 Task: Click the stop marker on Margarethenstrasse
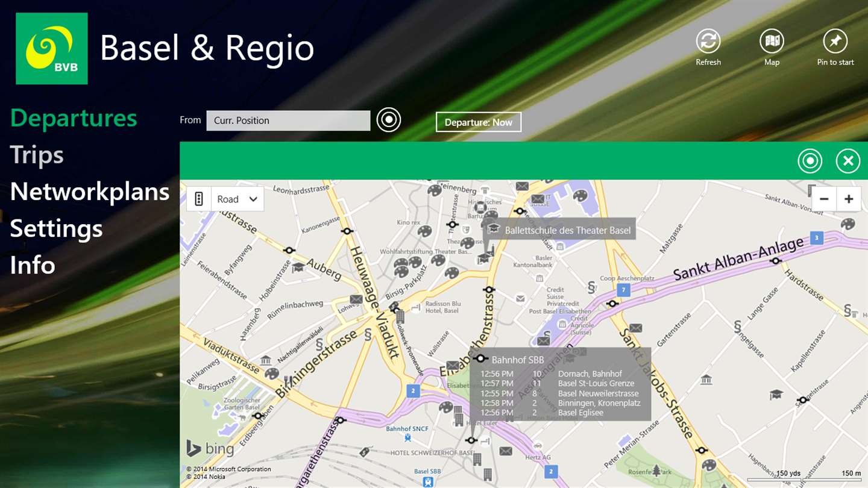click(x=341, y=420)
